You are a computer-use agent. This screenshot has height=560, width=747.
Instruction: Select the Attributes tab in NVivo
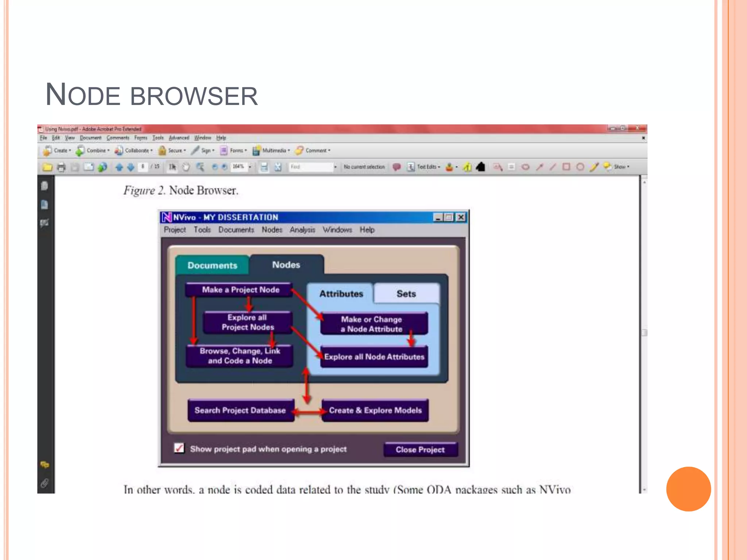click(x=341, y=293)
